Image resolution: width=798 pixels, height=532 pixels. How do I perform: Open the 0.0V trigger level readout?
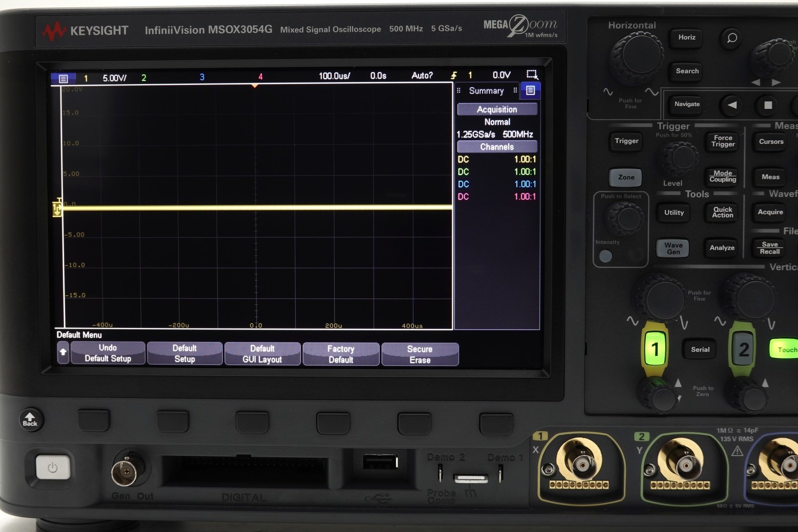click(501, 75)
